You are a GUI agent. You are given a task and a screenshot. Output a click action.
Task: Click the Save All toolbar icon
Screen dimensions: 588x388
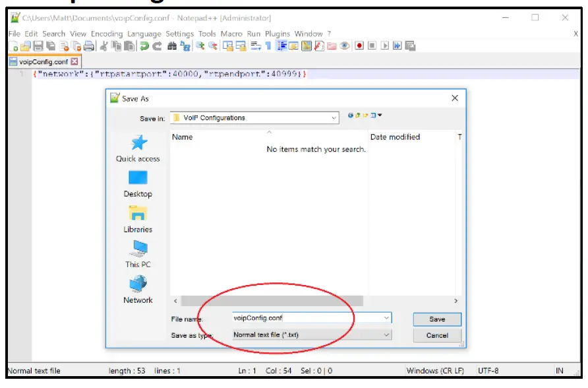click(51, 46)
